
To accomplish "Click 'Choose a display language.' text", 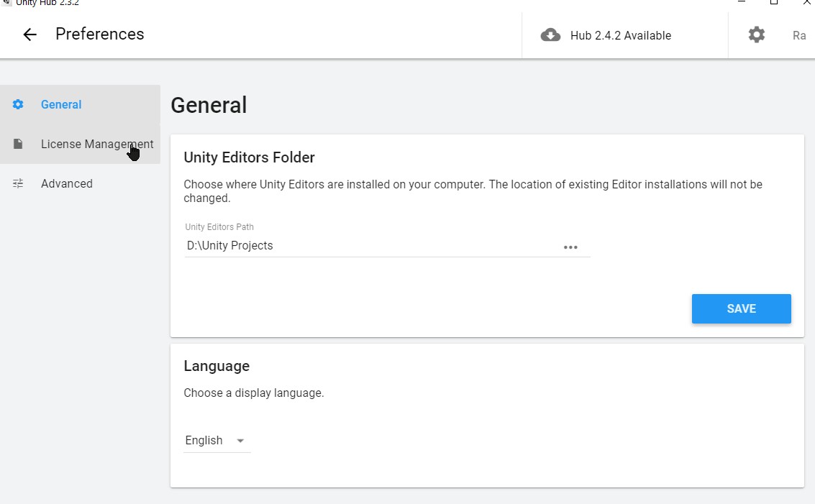I will (254, 393).
